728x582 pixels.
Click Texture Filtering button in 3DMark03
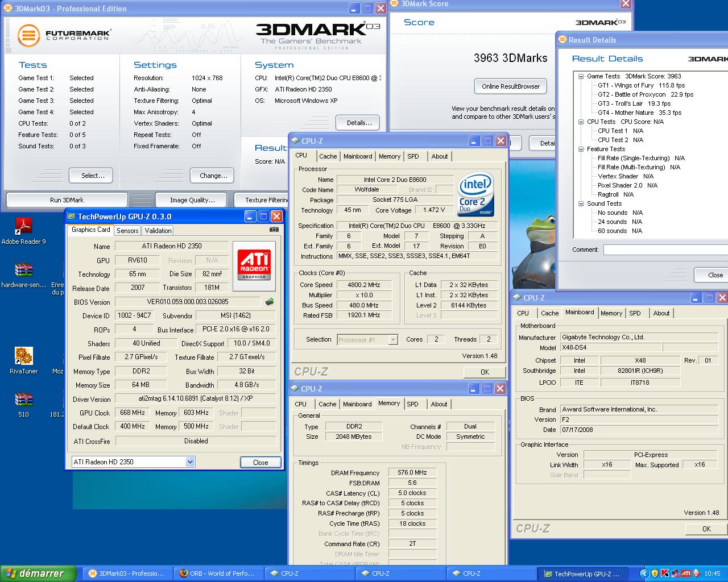tap(262, 200)
